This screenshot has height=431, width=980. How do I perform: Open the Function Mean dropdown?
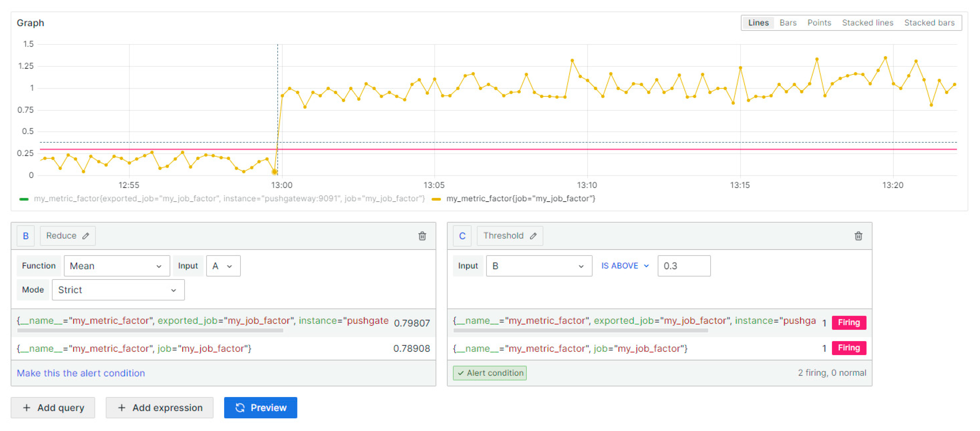click(x=116, y=266)
